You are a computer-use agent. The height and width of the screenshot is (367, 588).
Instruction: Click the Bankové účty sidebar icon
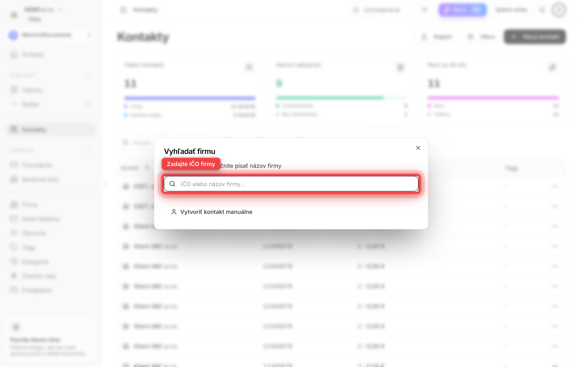click(14, 179)
